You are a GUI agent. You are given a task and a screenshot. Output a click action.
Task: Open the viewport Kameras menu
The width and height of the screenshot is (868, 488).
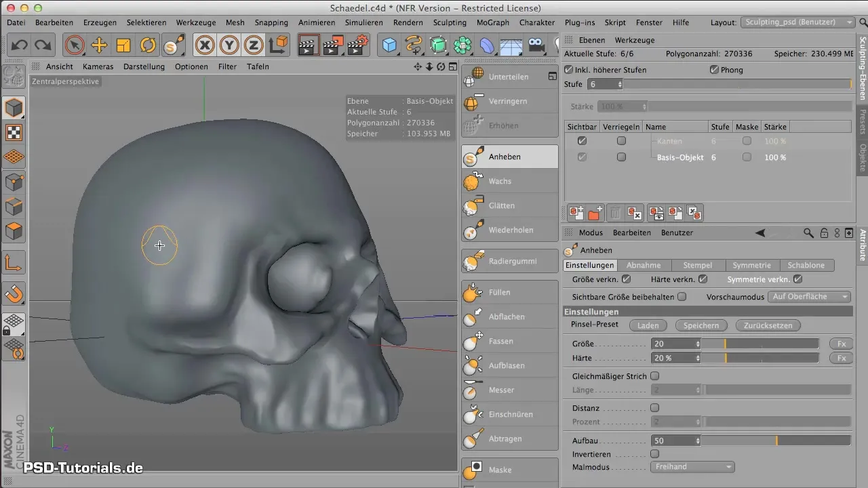click(98, 66)
